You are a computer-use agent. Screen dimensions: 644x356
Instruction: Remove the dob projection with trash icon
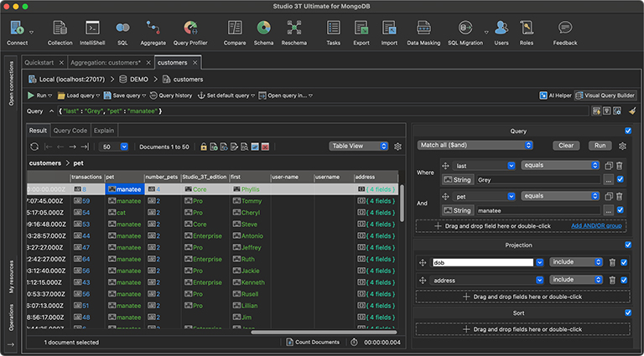point(612,262)
